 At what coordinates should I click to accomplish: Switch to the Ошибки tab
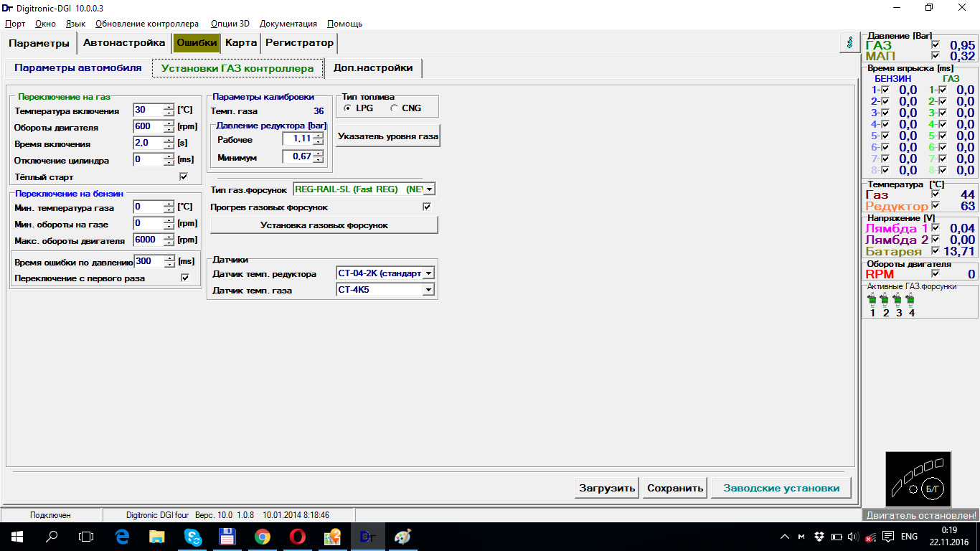click(197, 43)
